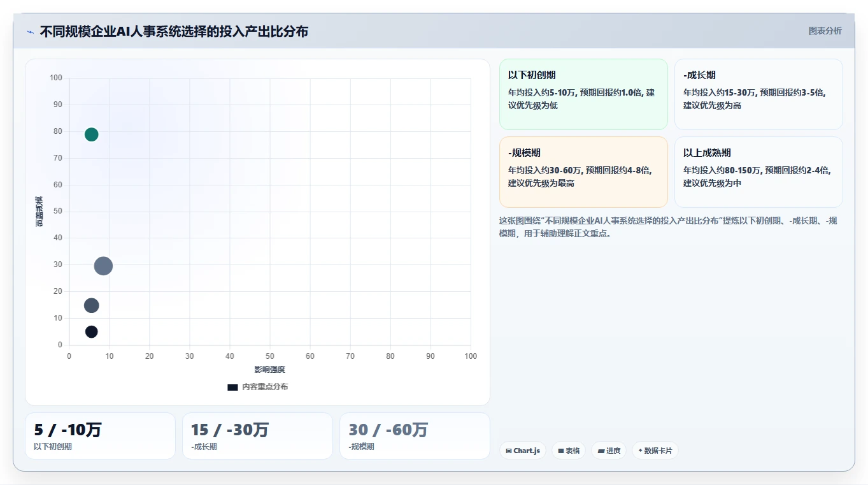This screenshot has height=485, width=868.
Task: Open the -规模期 info card
Action: [x=583, y=172]
